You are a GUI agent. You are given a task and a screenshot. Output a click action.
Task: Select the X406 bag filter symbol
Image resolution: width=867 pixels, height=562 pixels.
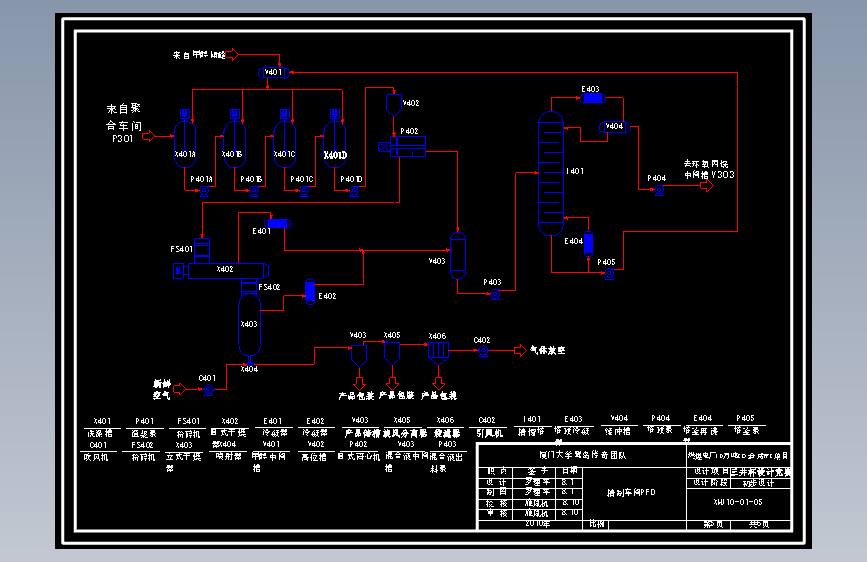click(438, 353)
